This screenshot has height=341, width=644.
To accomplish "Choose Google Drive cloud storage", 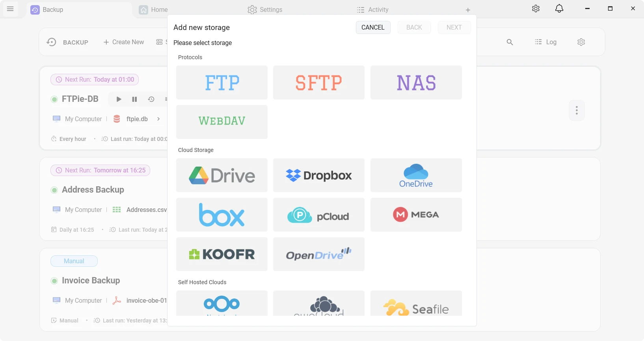I will click(x=222, y=175).
